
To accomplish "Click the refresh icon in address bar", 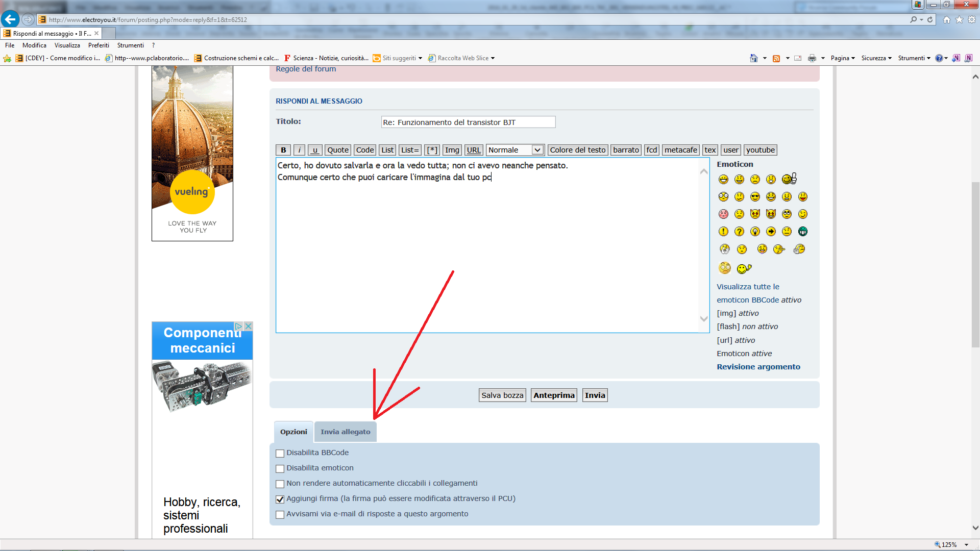I will point(930,19).
